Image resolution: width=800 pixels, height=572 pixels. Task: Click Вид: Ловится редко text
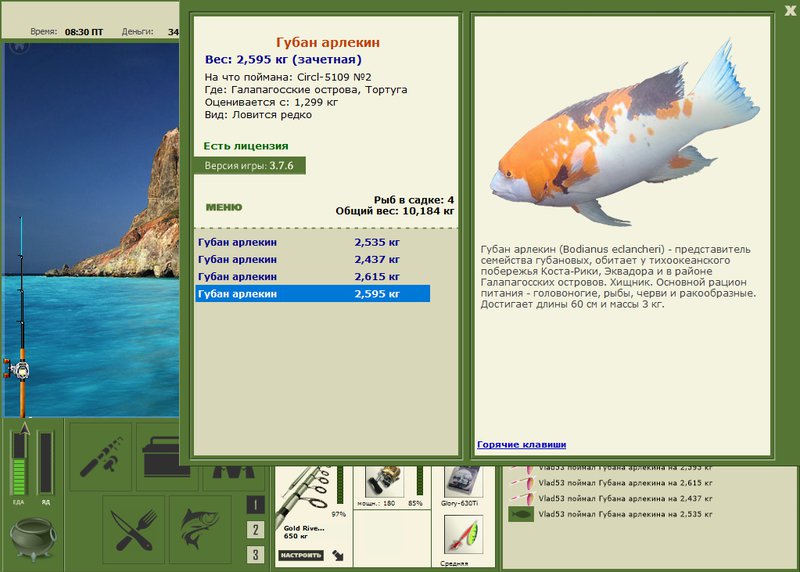tap(258, 115)
